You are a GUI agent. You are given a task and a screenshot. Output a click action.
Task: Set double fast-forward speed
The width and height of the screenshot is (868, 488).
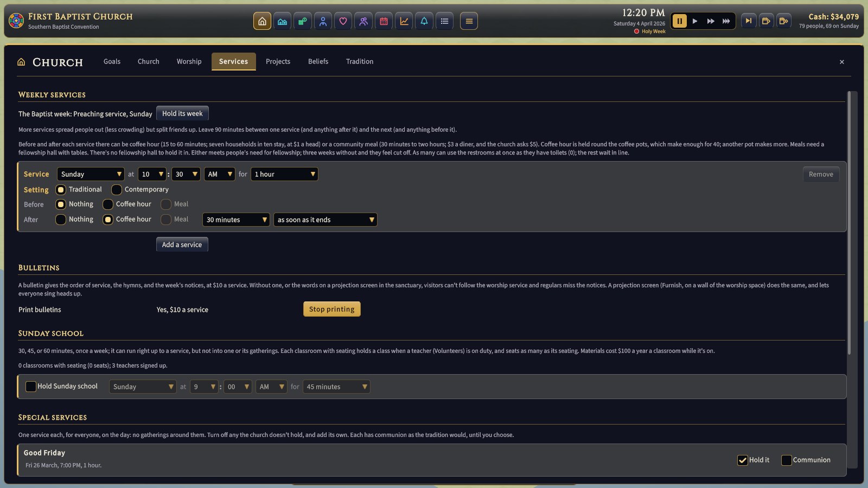click(711, 21)
